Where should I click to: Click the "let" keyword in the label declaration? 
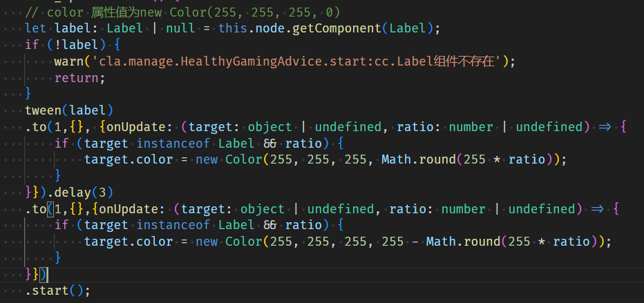pos(37,29)
